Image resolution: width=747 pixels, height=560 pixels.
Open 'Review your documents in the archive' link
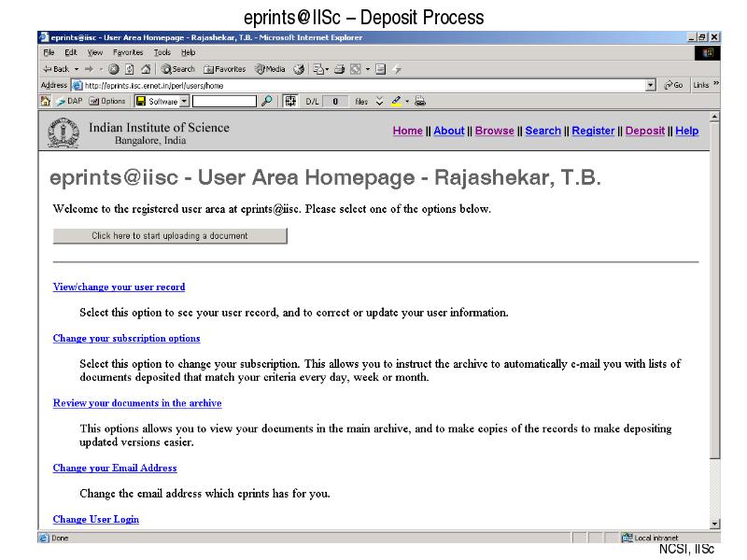coord(137,403)
